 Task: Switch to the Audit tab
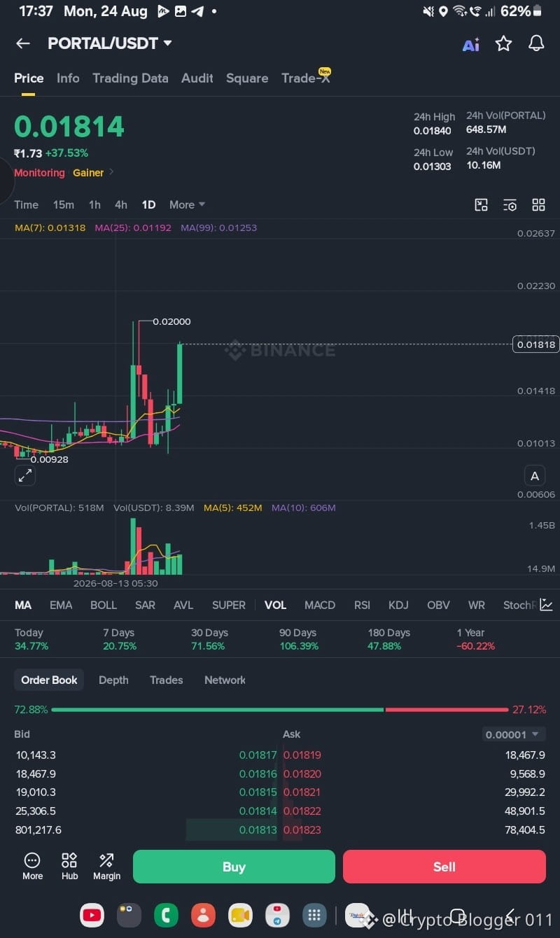pos(197,78)
